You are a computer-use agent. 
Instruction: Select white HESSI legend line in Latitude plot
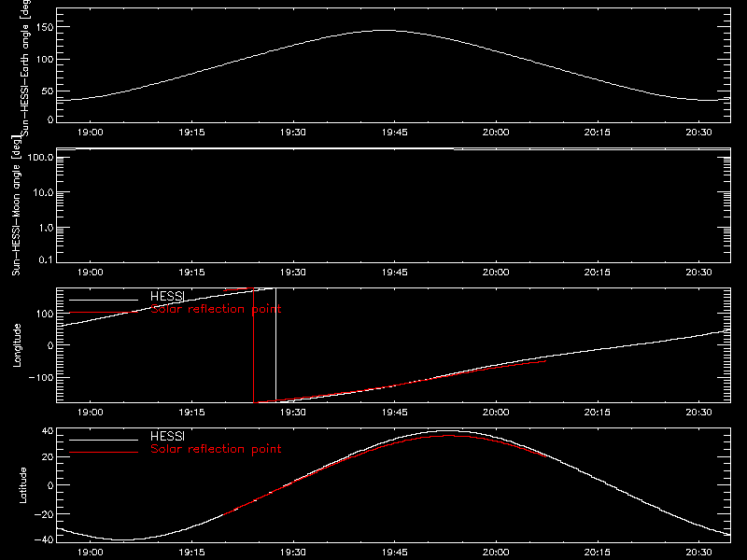coord(104,440)
